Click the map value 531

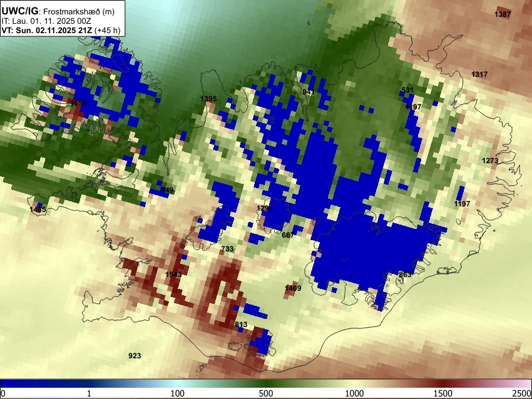click(407, 90)
